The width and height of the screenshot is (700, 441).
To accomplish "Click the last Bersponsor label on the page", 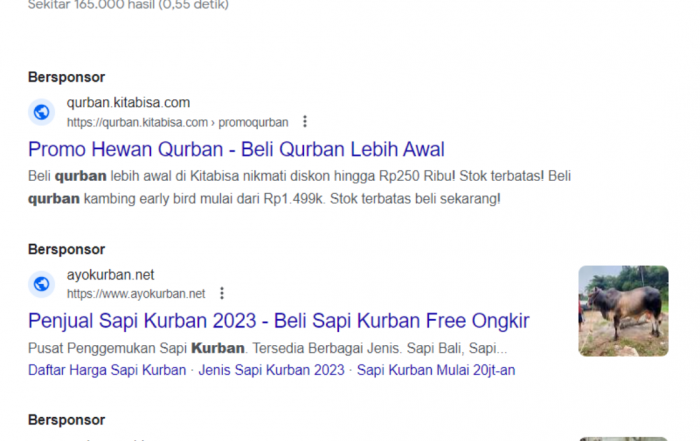I will pos(67,420).
